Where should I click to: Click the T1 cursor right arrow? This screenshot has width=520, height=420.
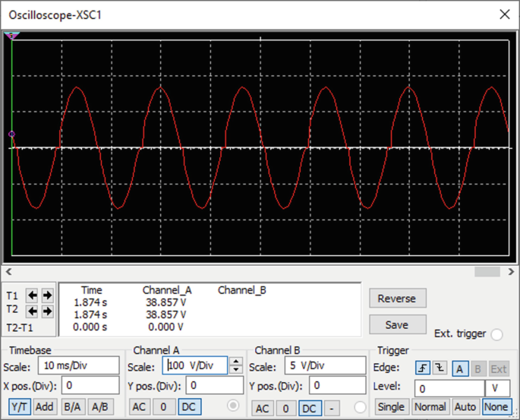(47, 295)
